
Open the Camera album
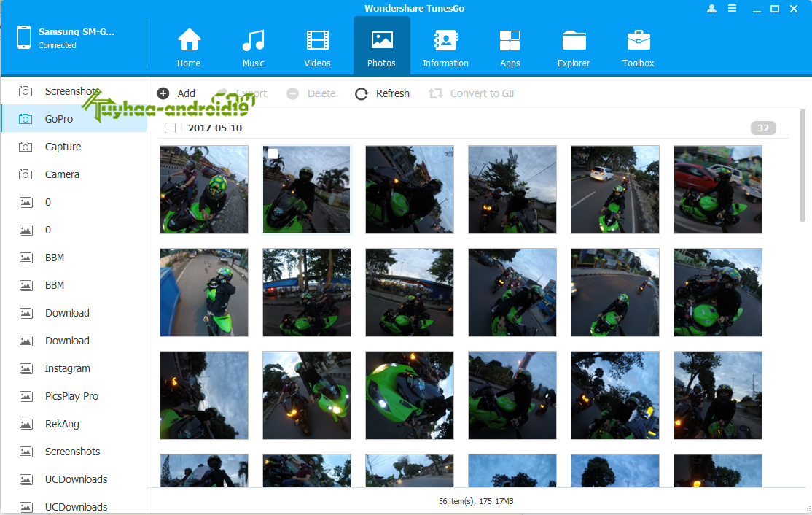pyautogui.click(x=74, y=174)
